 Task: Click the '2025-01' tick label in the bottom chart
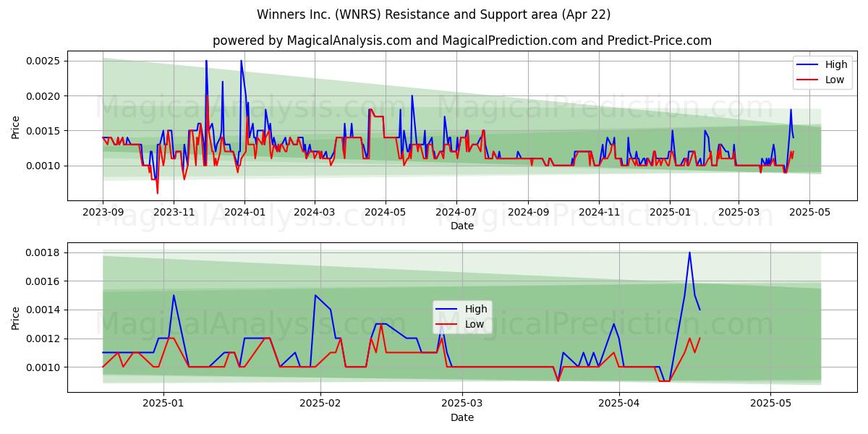[x=163, y=404]
